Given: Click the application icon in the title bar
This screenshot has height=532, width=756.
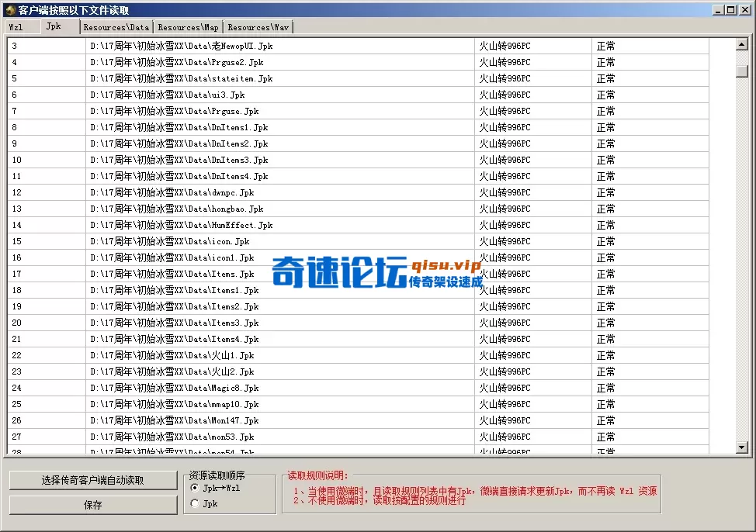Looking at the screenshot, I should click(x=9, y=9).
